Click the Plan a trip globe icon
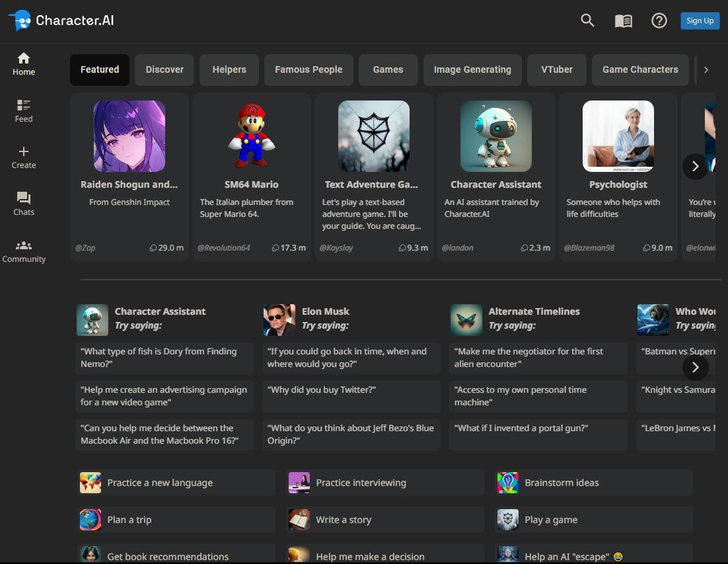This screenshot has height=564, width=728. 90,520
